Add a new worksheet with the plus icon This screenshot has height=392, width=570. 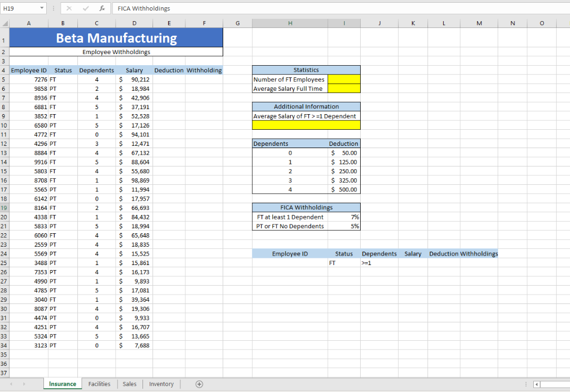(199, 384)
